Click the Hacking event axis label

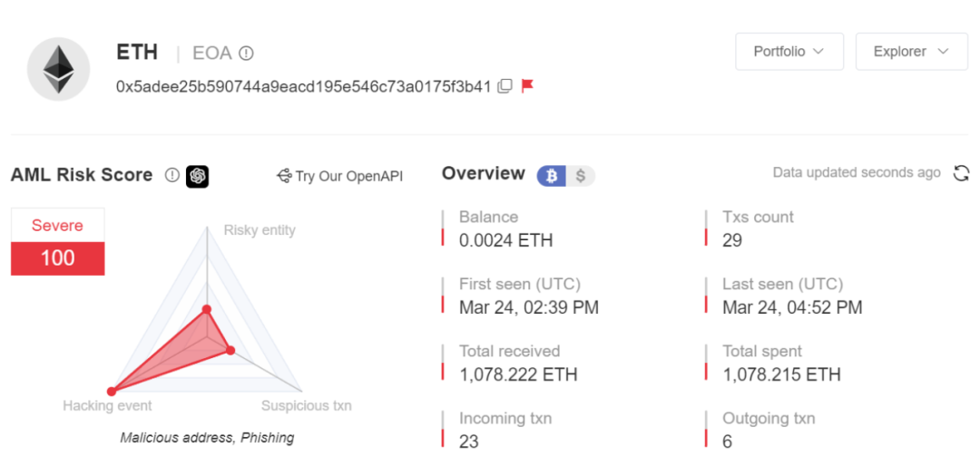tap(107, 405)
